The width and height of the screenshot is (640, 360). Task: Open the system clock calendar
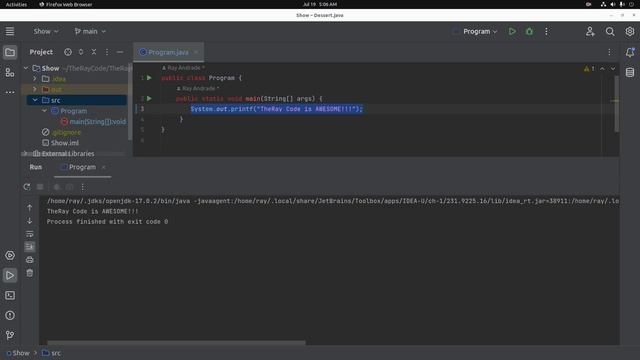pyautogui.click(x=320, y=4)
